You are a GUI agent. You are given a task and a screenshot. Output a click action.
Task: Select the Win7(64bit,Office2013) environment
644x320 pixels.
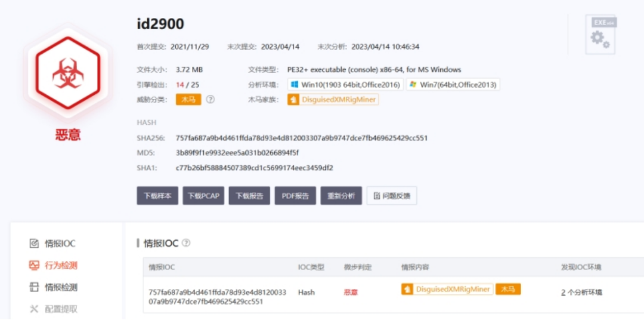click(453, 85)
